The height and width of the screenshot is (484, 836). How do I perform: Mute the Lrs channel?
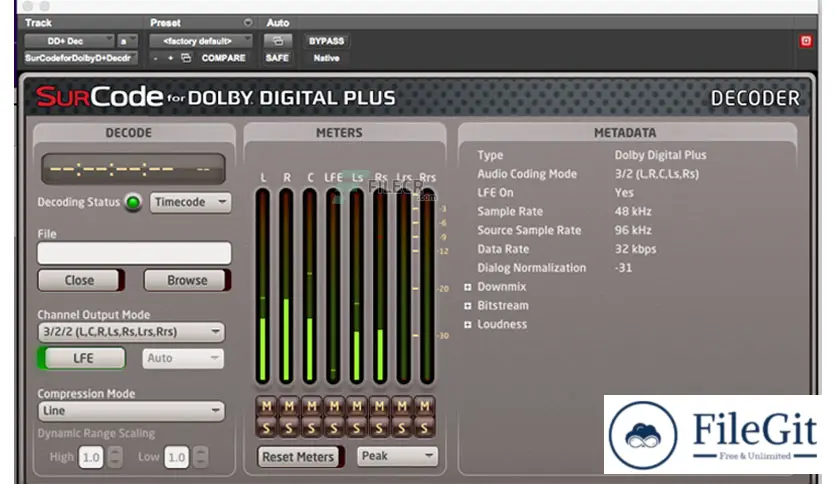[x=402, y=406]
